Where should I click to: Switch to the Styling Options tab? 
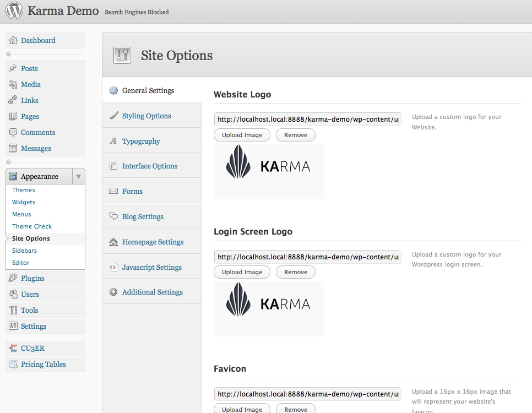[x=146, y=116]
